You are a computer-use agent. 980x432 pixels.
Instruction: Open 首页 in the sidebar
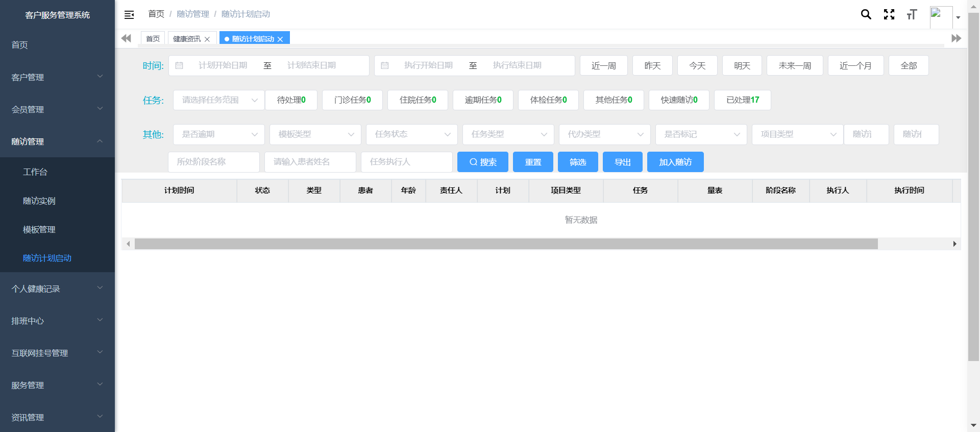[x=57, y=45]
